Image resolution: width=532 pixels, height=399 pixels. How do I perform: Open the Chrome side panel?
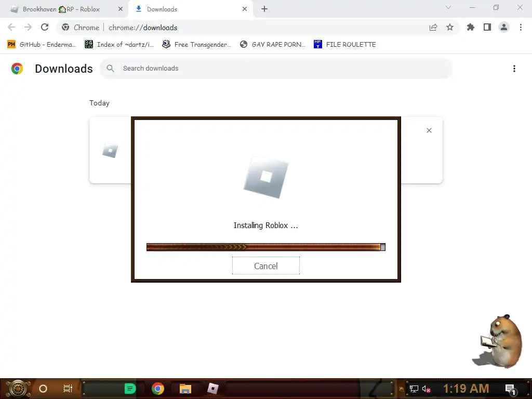[x=487, y=27]
